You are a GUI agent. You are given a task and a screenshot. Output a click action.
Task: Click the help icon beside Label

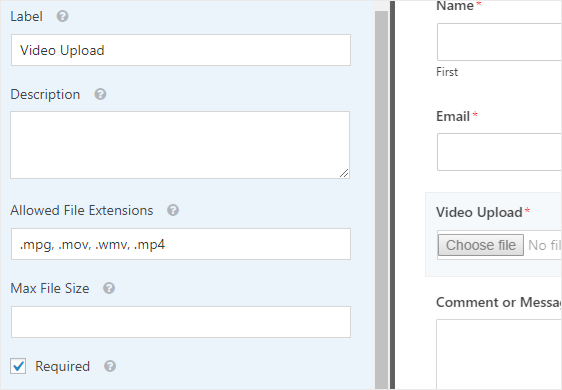tap(62, 16)
